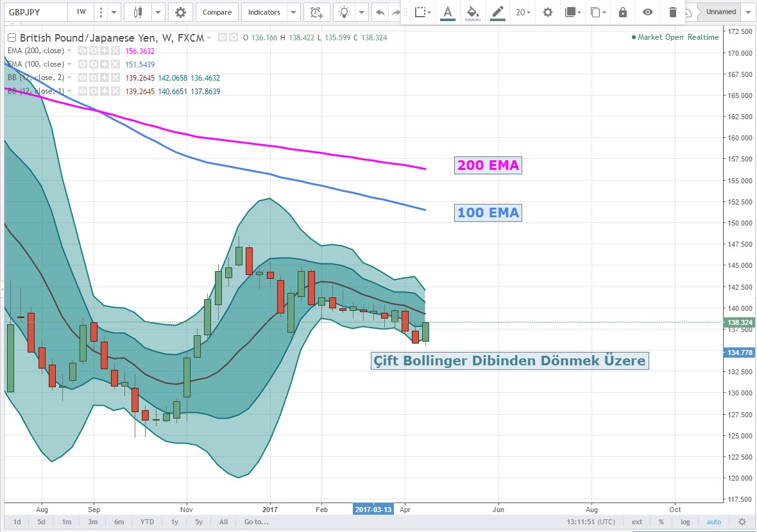Open chart properties gear in top toolbar
The height and width of the screenshot is (532, 757).
(x=180, y=12)
